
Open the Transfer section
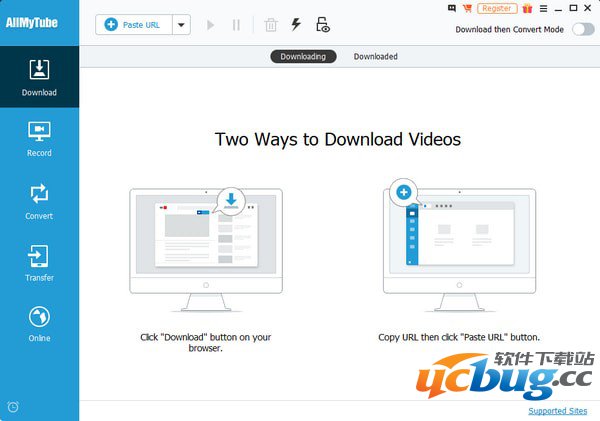coord(39,262)
